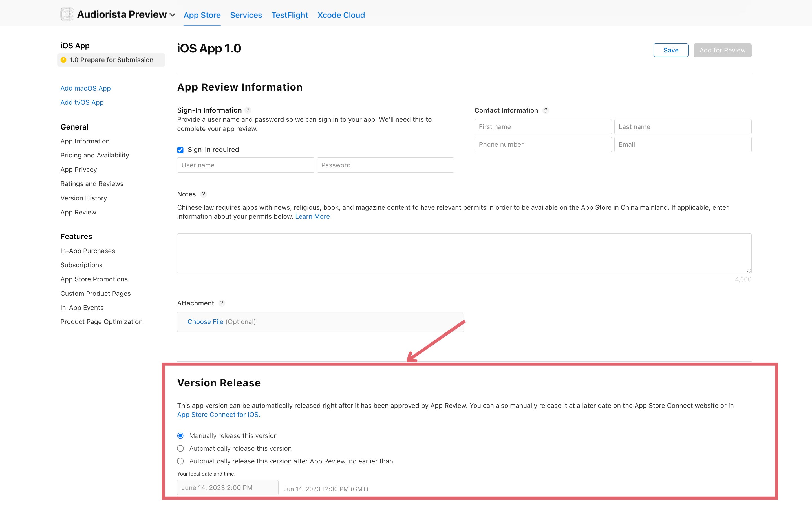Open Pricing and Availability
Screen dimensions: 812x508
pos(95,155)
